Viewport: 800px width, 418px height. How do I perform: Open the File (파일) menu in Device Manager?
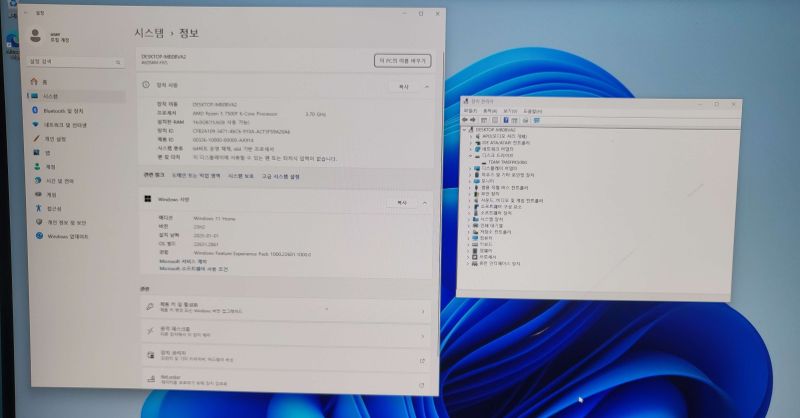click(470, 111)
